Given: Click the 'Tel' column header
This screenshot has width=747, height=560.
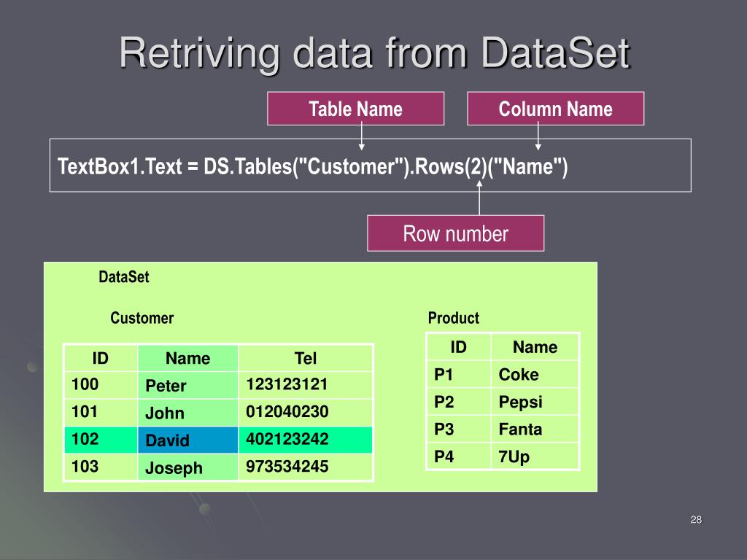Looking at the screenshot, I should coord(306,358).
